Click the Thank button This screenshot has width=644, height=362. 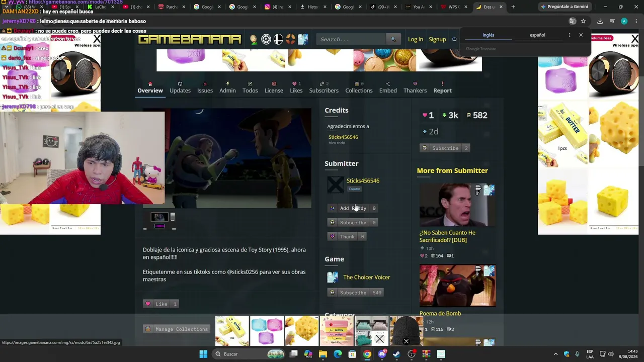pos(347,236)
